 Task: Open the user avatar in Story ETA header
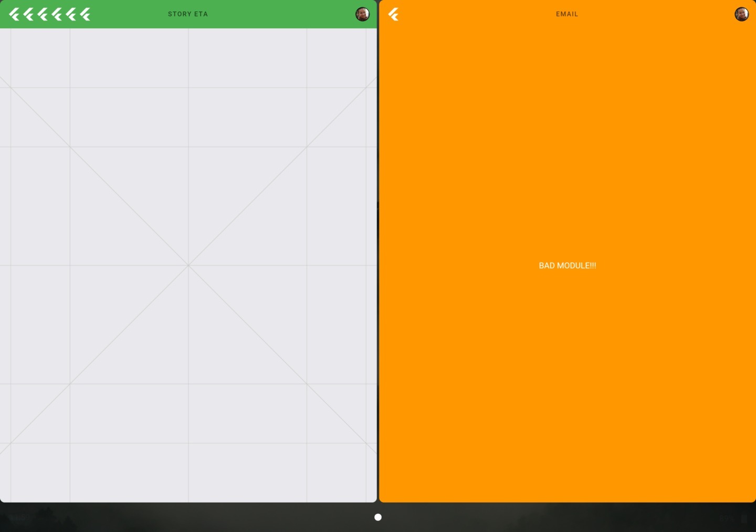click(x=362, y=14)
